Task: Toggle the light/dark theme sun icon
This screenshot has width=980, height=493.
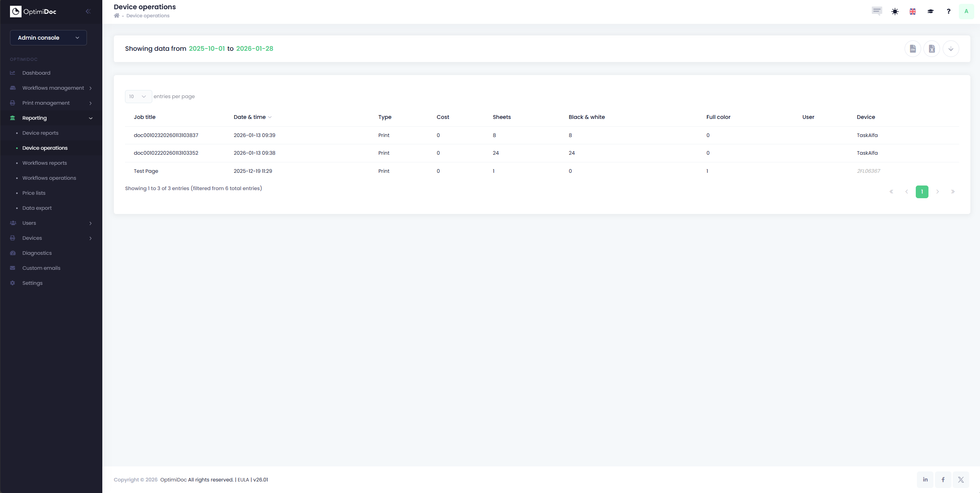Action: 895,12
